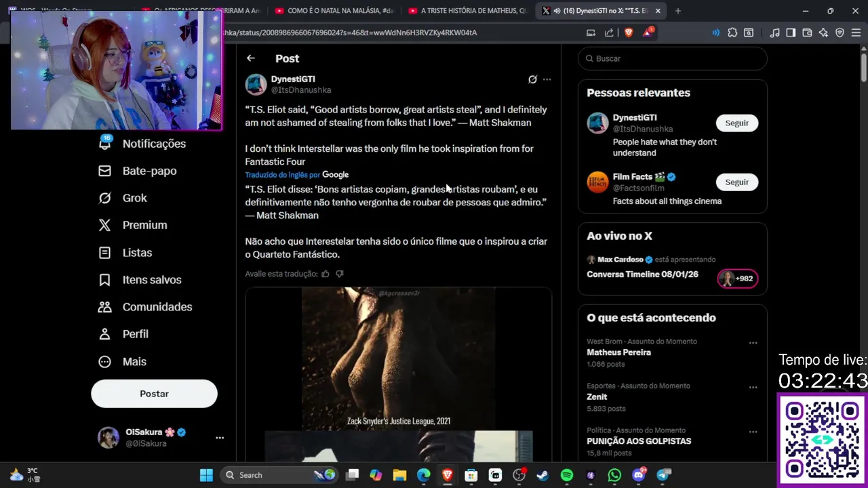This screenshot has width=868, height=488.
Task: Click the +982 listeners badge
Action: coord(738,279)
